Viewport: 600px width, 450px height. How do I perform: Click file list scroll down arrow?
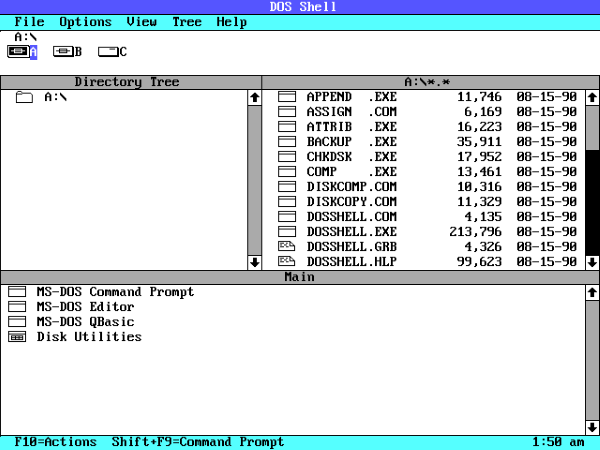pyautogui.click(x=592, y=262)
